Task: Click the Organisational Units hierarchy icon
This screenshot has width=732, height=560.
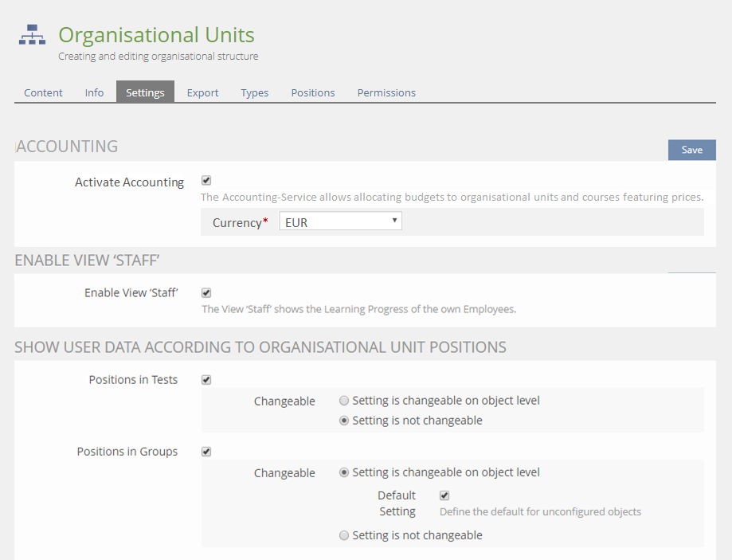Action: pyautogui.click(x=33, y=36)
